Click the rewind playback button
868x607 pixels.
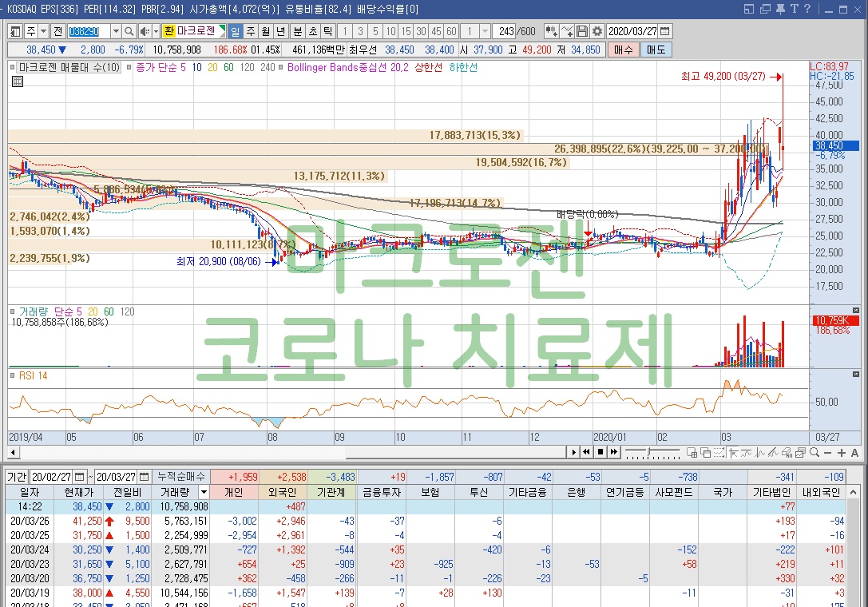[587, 452]
